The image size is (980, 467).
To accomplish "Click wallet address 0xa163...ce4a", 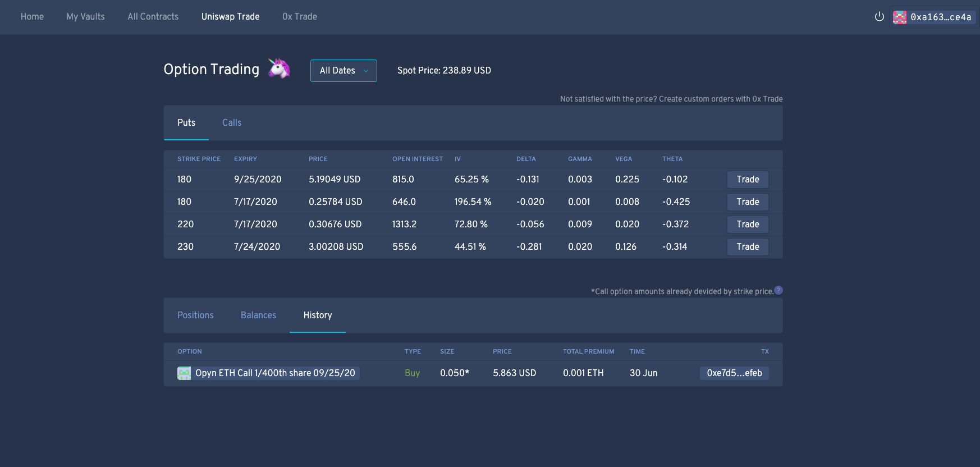I will (941, 17).
